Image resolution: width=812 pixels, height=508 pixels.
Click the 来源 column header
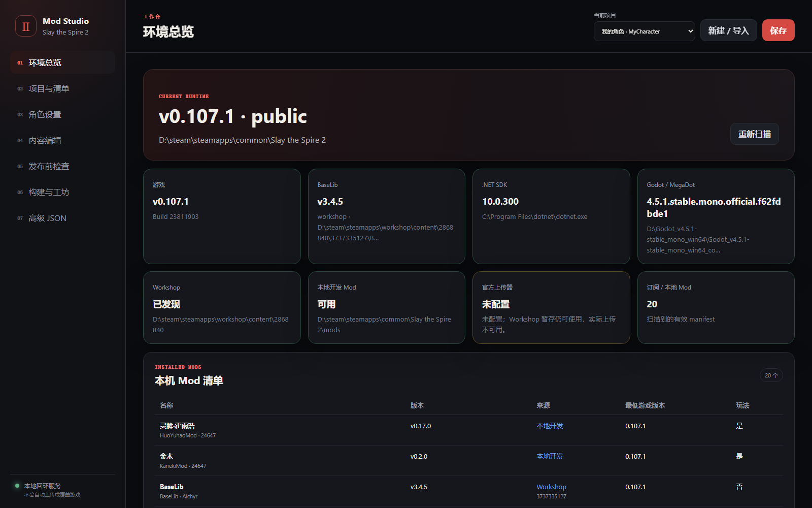click(543, 405)
